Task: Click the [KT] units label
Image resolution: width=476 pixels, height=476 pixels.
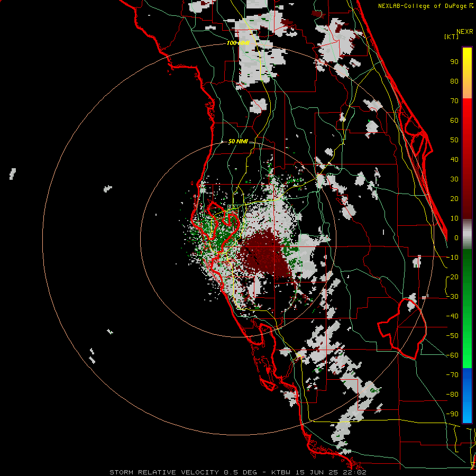Action: 452,36
